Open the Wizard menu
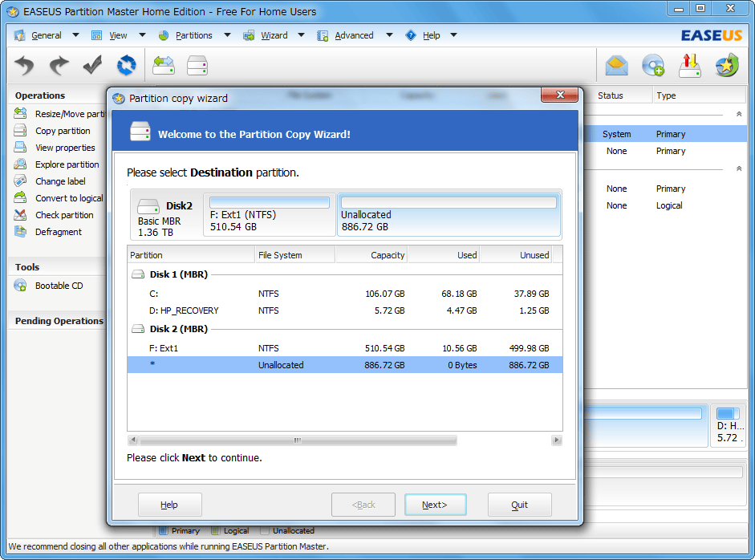 coord(274,35)
